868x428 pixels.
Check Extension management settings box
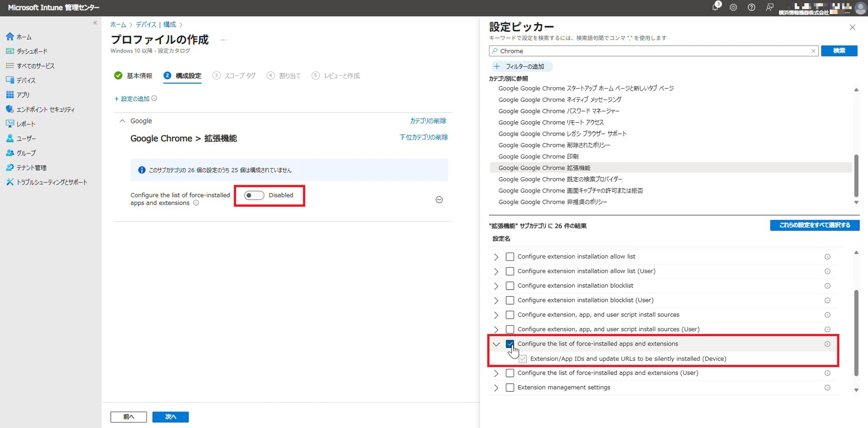click(510, 388)
